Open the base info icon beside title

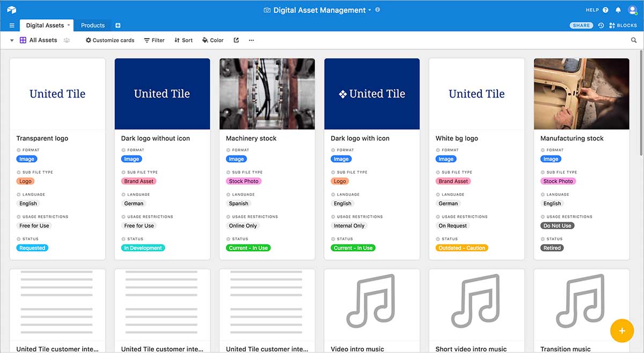coord(378,10)
